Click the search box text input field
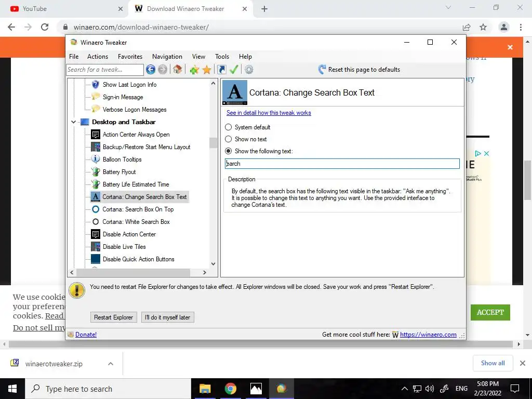 click(342, 164)
